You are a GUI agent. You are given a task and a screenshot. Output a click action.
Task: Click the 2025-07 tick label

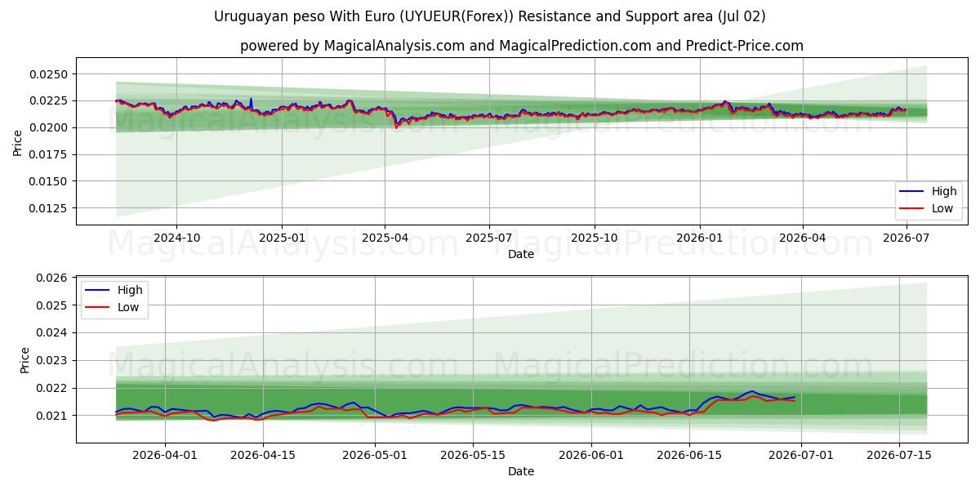pos(488,238)
